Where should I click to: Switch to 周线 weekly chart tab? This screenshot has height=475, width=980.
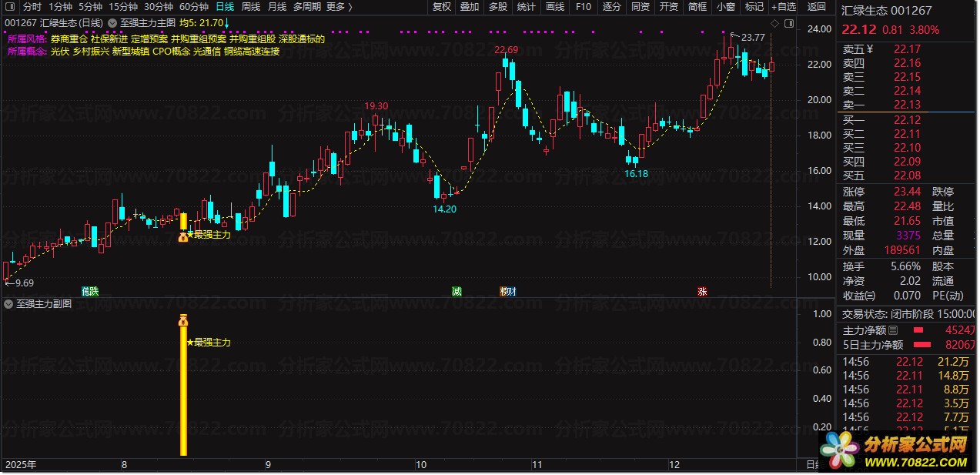(251, 7)
